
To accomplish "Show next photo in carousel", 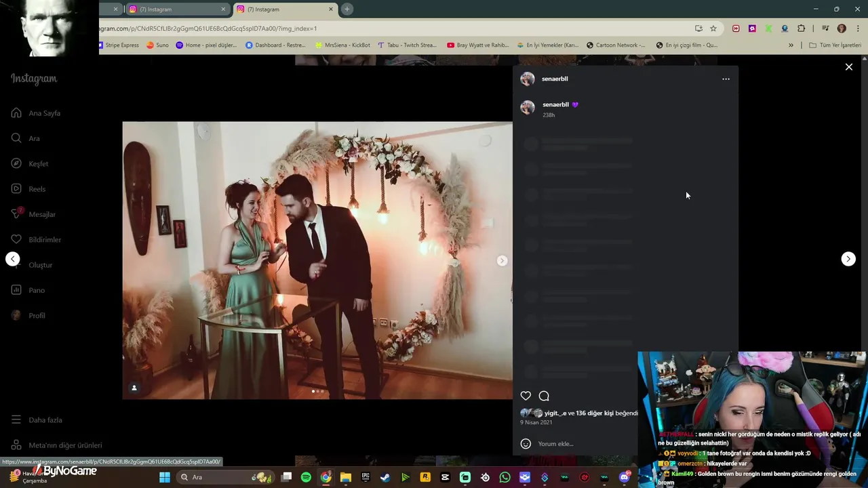I will click(502, 260).
